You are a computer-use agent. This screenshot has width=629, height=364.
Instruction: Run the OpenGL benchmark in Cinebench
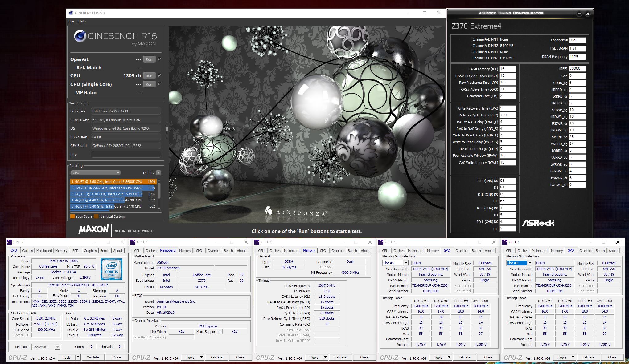coord(149,59)
